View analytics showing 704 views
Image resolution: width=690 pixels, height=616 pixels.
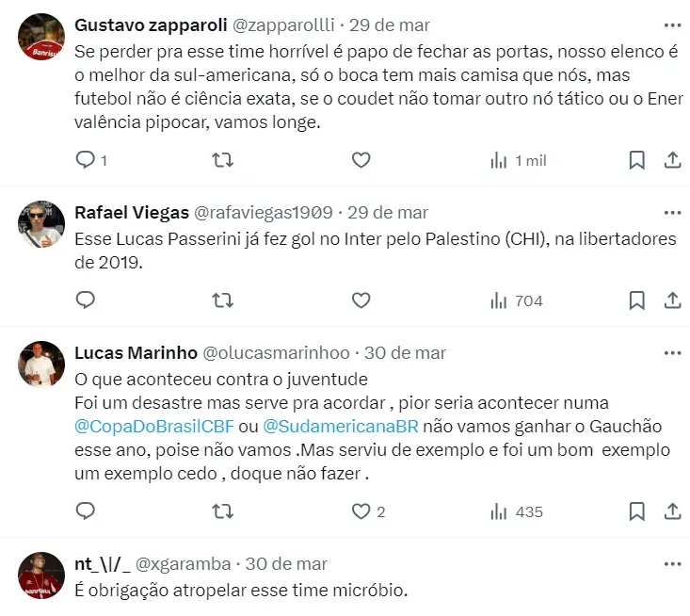pyautogui.click(x=517, y=300)
